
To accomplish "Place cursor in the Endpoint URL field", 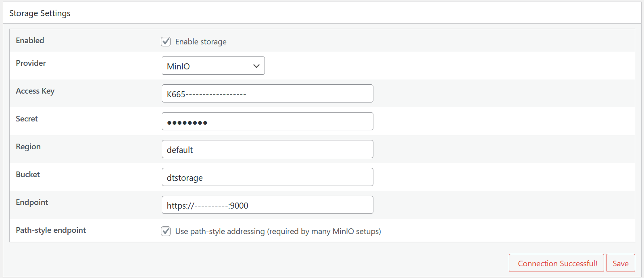I will point(267,205).
